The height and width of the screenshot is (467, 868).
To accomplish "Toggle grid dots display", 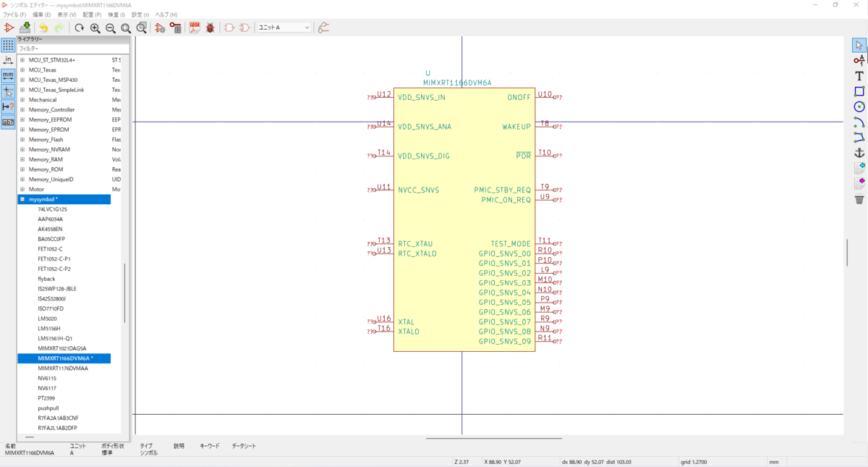I will [x=8, y=45].
